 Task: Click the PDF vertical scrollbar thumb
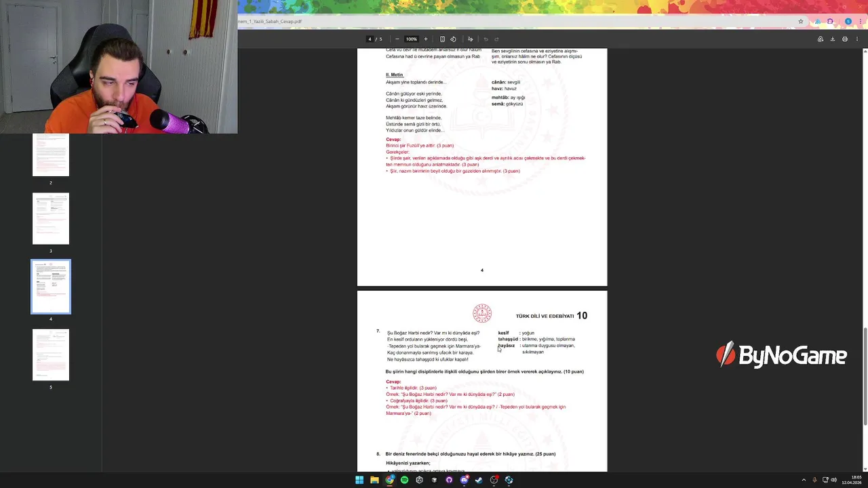pyautogui.click(x=865, y=376)
